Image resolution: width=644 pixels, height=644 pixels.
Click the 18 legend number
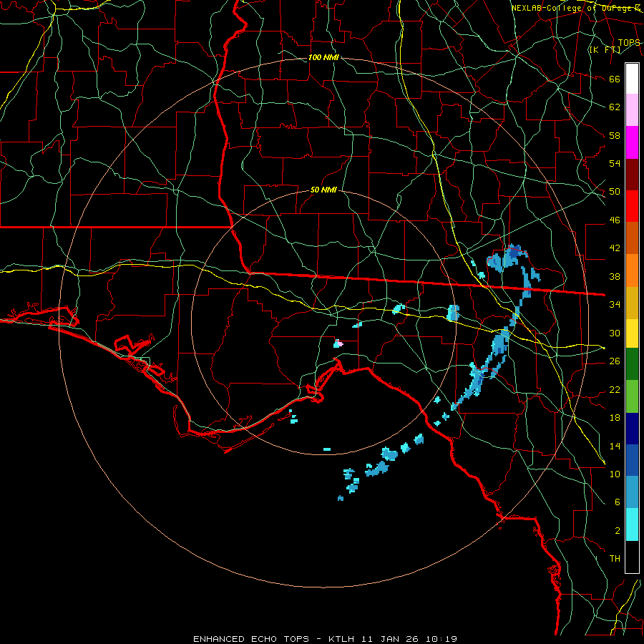615,418
